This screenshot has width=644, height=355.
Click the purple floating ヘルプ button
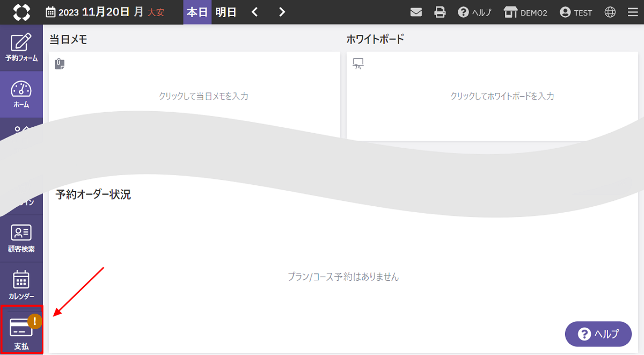[x=598, y=334]
